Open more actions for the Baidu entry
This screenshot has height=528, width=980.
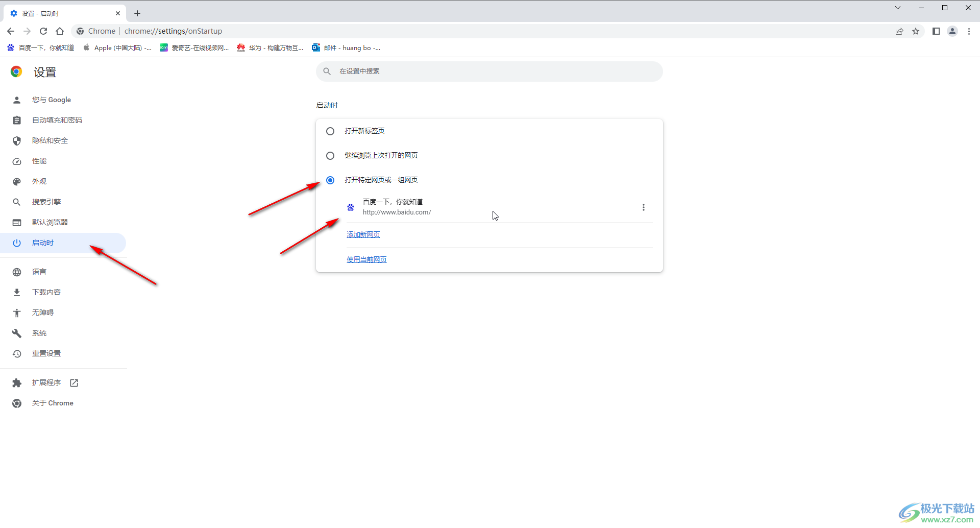pyautogui.click(x=643, y=207)
